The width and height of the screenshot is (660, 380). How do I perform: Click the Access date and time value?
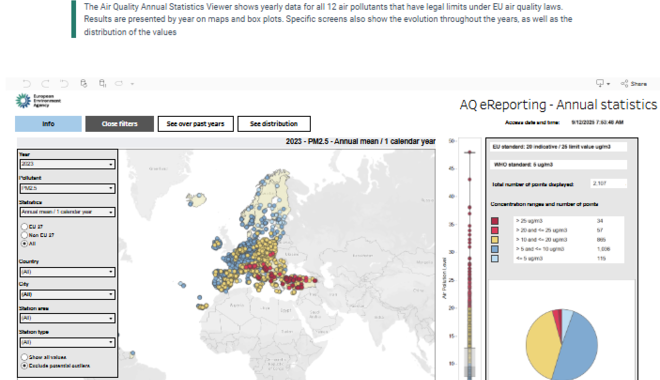click(x=597, y=122)
